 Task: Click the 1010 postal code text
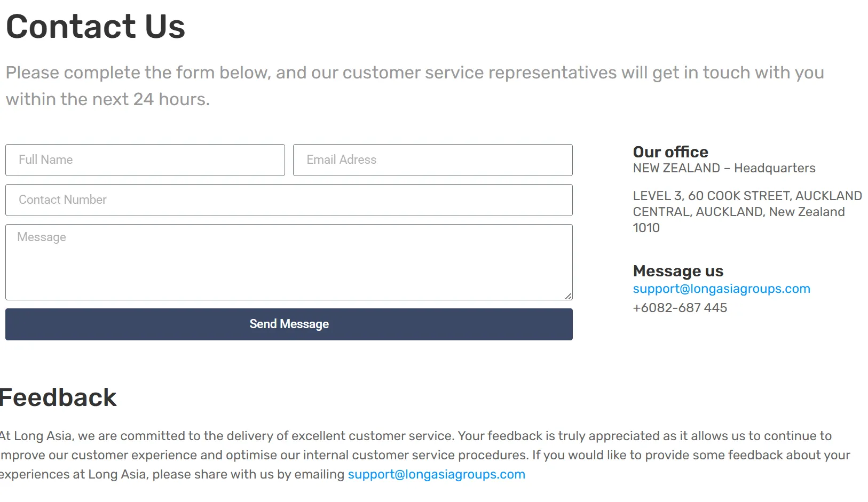(646, 228)
